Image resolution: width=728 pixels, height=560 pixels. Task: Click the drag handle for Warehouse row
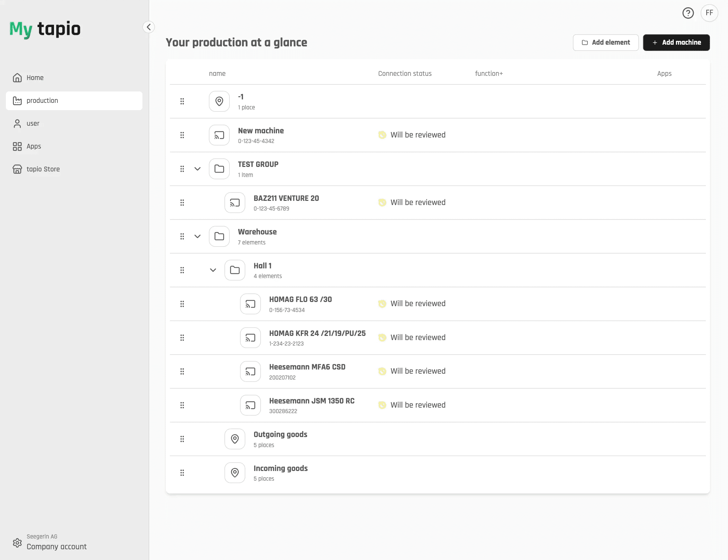[x=182, y=236]
